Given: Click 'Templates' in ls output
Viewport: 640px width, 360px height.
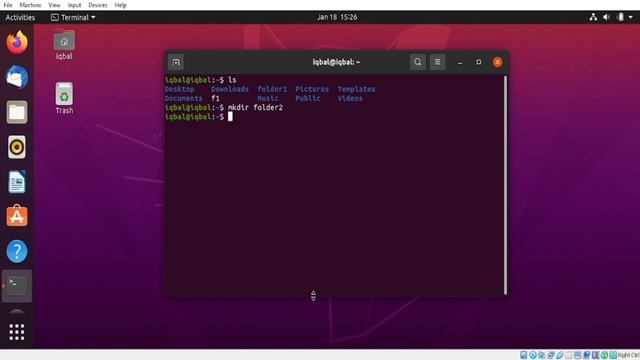Looking at the screenshot, I should 356,89.
